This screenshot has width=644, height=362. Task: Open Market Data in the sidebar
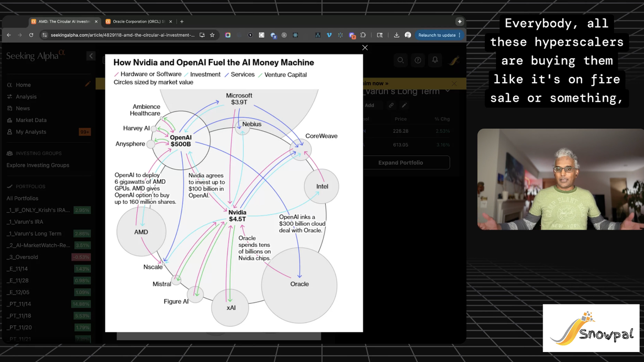(x=31, y=120)
